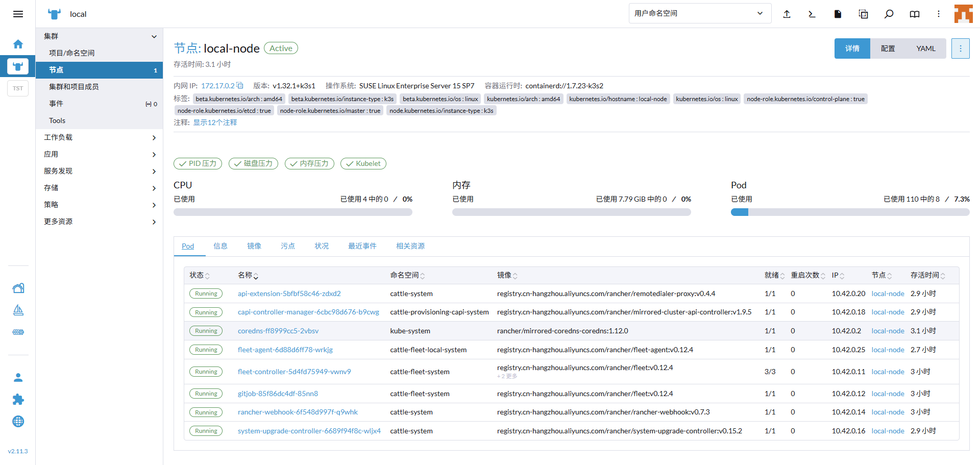Switch to the 镜像 tab
The image size is (980, 465).
(x=254, y=246)
